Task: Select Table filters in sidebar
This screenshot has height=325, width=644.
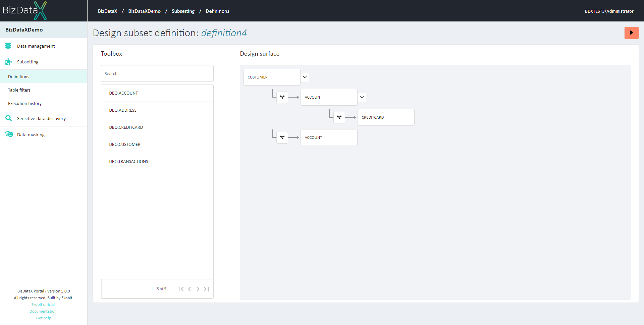Action: (x=44, y=90)
